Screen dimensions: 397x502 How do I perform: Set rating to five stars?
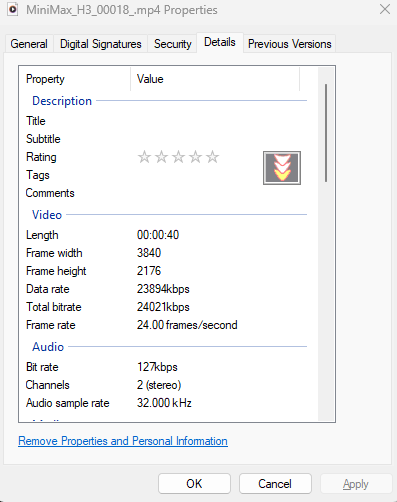[212, 157]
